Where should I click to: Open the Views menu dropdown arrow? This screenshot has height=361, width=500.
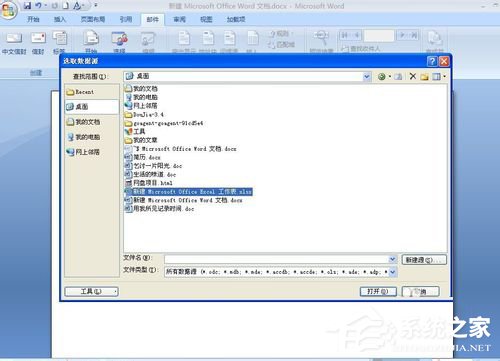(444, 77)
